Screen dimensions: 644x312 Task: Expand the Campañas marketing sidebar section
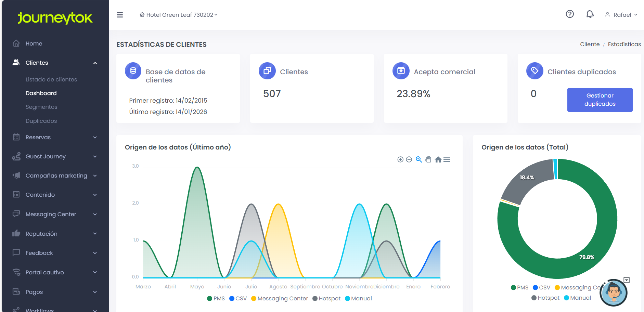tap(55, 175)
